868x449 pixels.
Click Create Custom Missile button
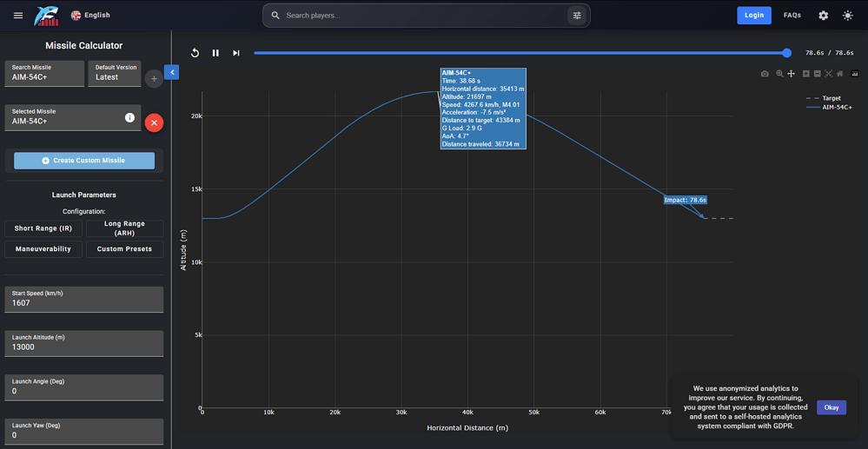click(84, 161)
